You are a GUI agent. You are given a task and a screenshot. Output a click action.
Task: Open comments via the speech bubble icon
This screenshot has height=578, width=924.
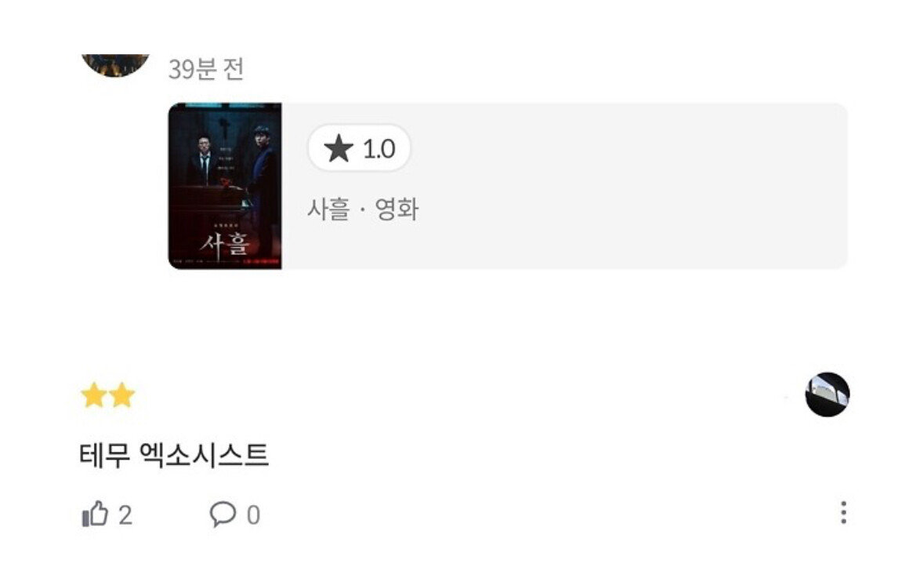click(x=223, y=514)
